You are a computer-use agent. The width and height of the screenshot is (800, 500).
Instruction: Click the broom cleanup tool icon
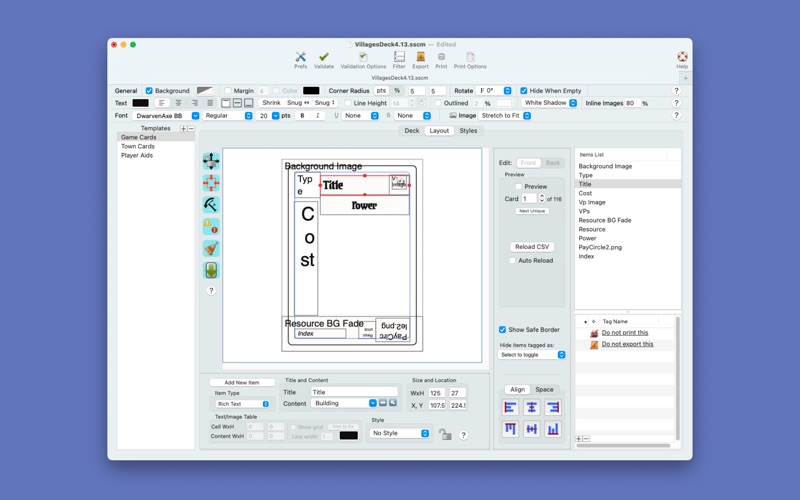[211, 248]
